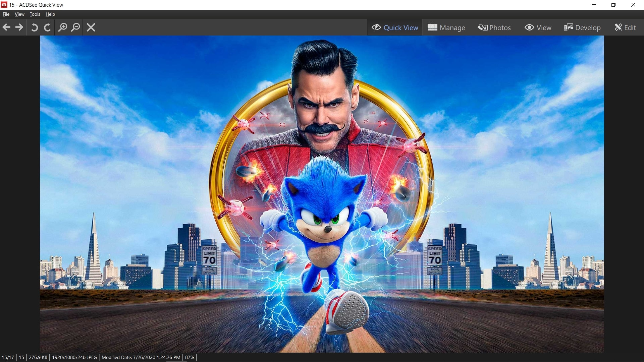Click the 15/17 image counter in status bar
Screen dimensions: 644x362
(8, 357)
